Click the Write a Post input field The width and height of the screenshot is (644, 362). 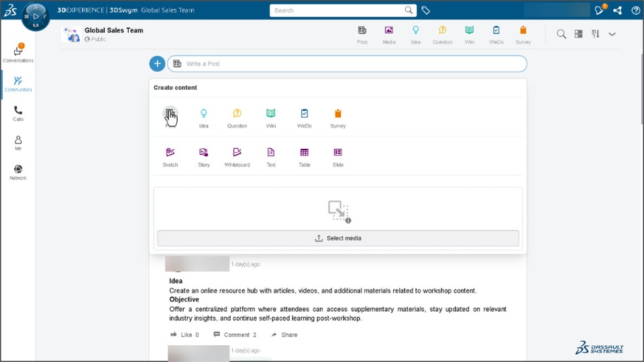[x=347, y=64]
